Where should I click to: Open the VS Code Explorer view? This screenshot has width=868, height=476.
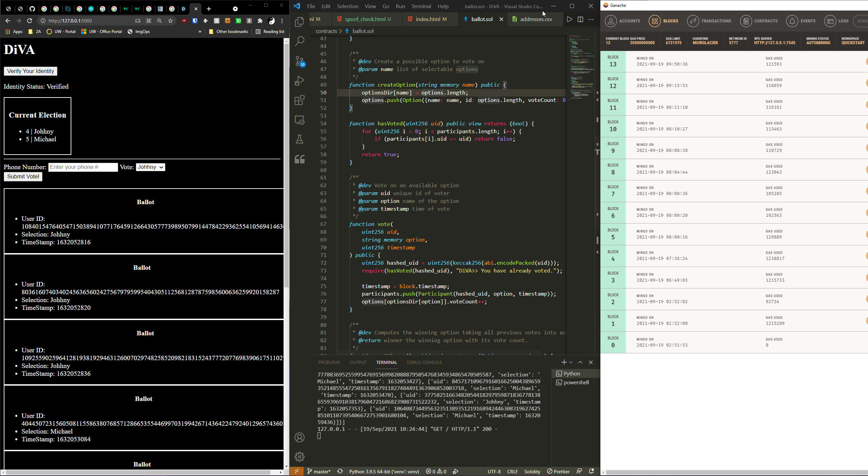pos(299,22)
